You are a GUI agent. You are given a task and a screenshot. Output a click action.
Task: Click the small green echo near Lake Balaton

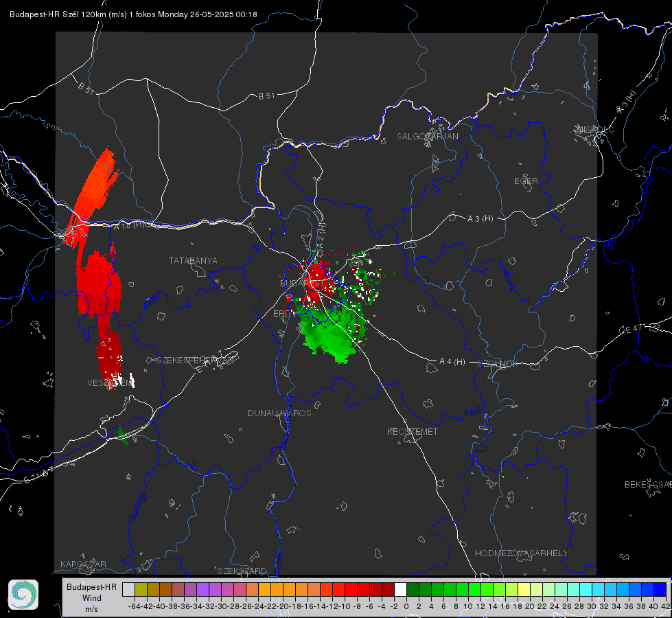(123, 436)
